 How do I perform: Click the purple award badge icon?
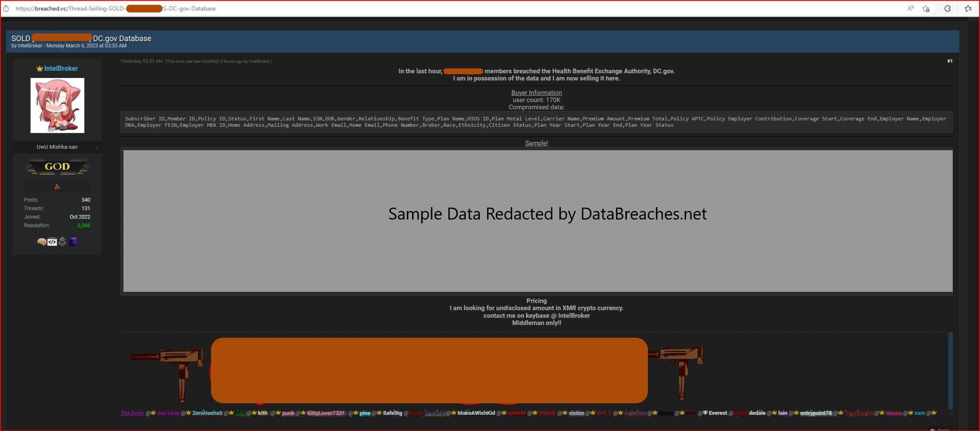[x=73, y=242]
